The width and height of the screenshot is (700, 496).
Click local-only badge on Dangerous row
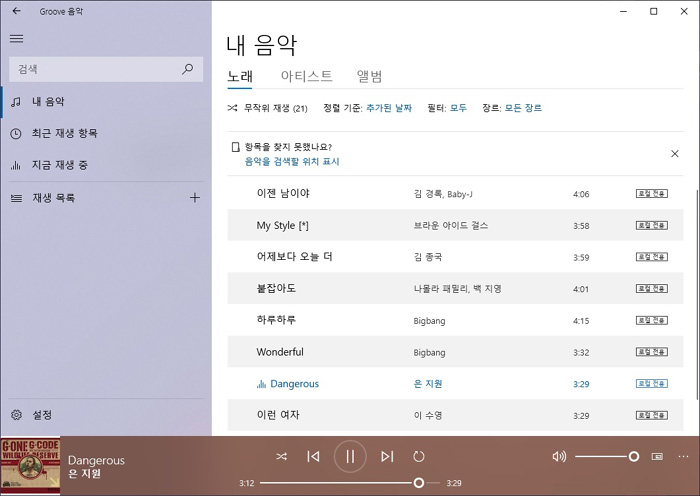coord(652,383)
